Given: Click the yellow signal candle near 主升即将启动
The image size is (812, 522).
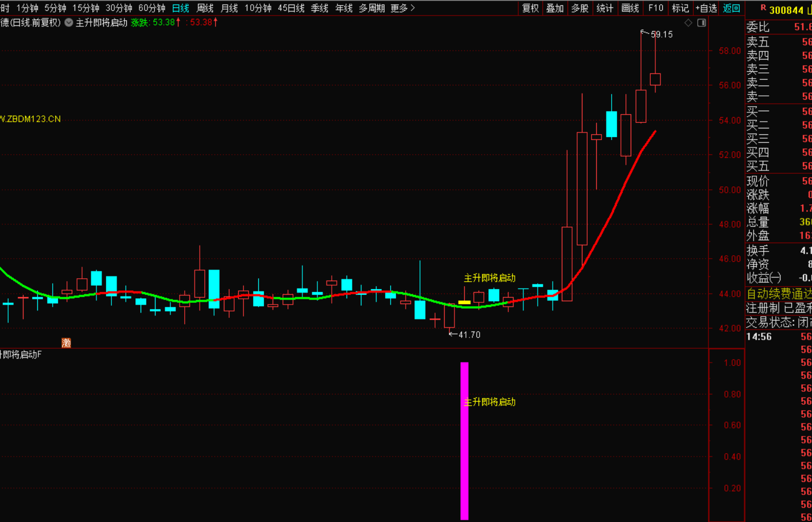Looking at the screenshot, I should click(x=464, y=302).
